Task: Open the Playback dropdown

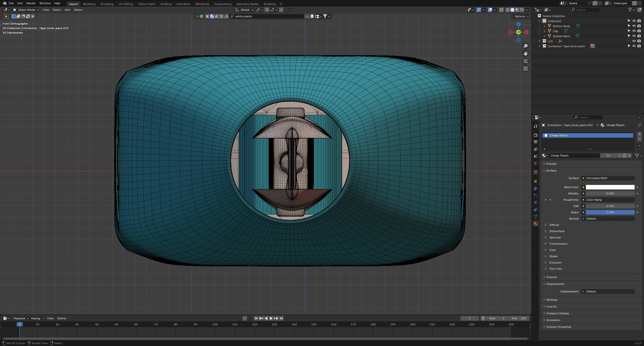Action: pyautogui.click(x=21, y=318)
